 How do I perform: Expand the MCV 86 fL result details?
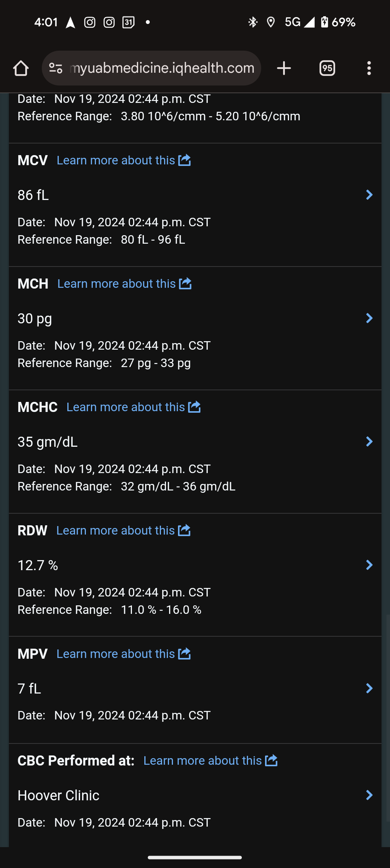tap(369, 195)
